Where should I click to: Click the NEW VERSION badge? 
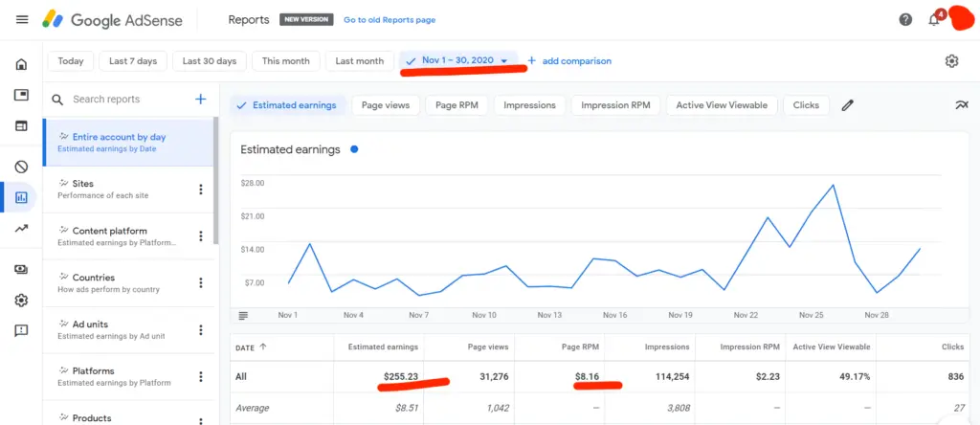pos(306,19)
